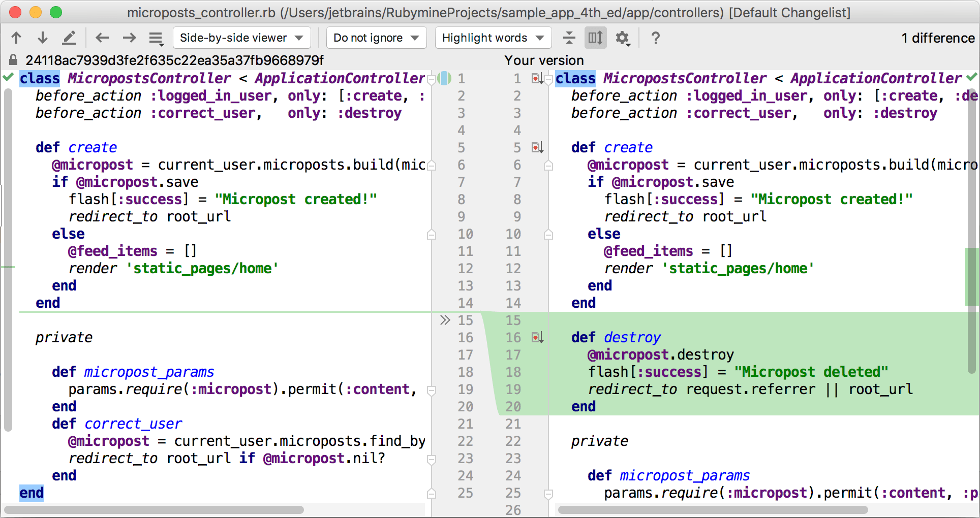Click 'def correct_user' in left pane

(117, 424)
